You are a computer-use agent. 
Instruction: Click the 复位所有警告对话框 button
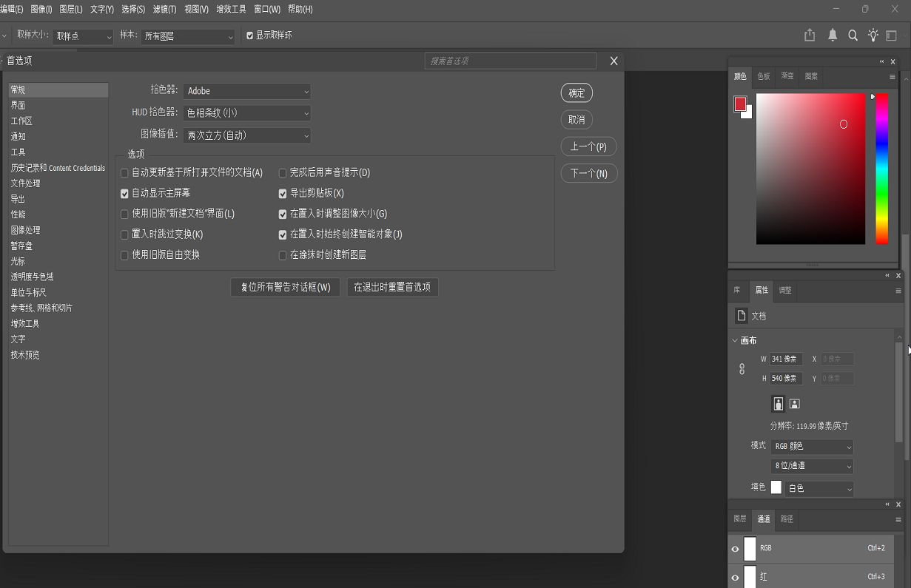click(285, 287)
